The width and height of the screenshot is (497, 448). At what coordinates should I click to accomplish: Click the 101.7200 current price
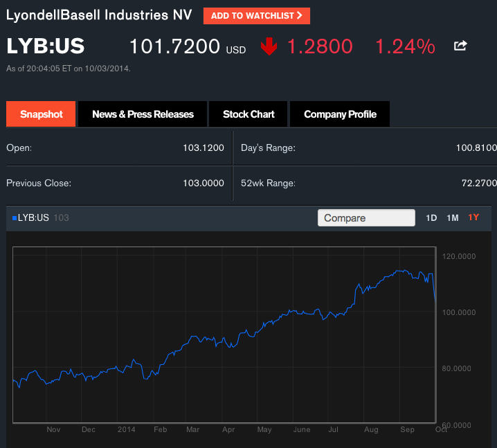pos(174,46)
